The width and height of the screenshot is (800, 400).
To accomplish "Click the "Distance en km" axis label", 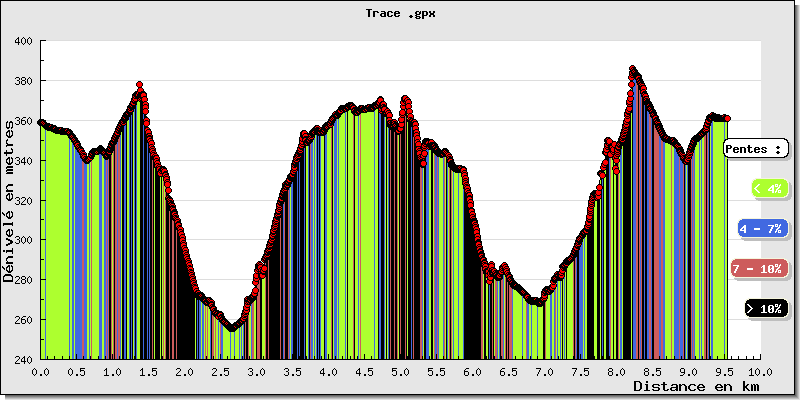I will [x=696, y=386].
